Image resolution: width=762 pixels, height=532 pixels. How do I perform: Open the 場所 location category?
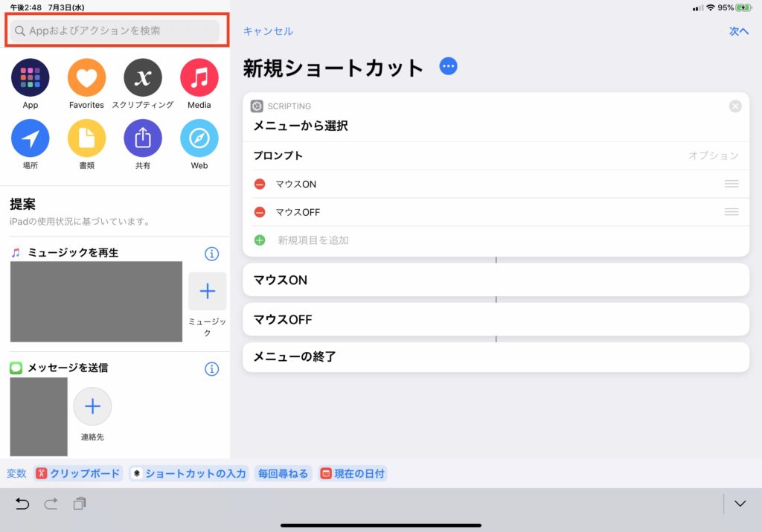30,138
